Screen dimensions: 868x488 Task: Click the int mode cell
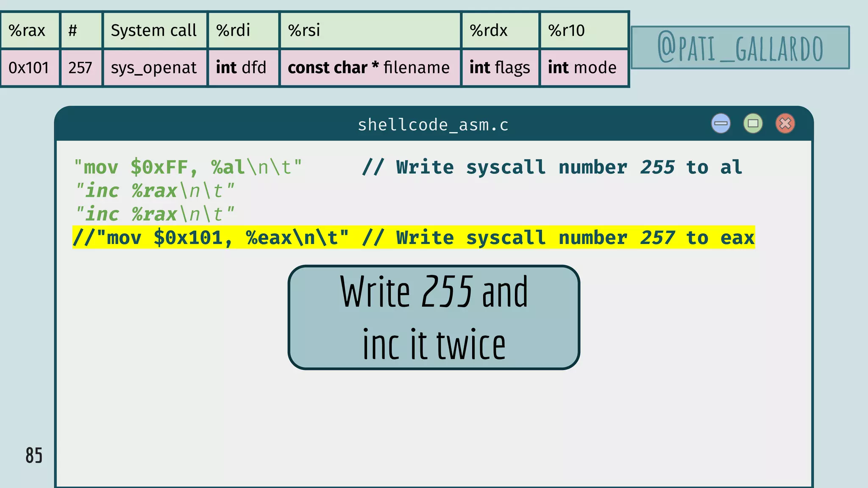(584, 68)
